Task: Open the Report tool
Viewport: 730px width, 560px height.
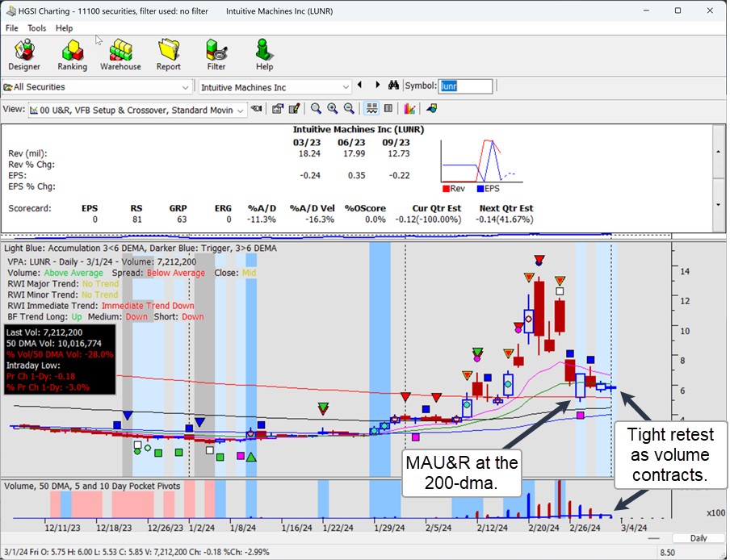Action: tap(169, 55)
